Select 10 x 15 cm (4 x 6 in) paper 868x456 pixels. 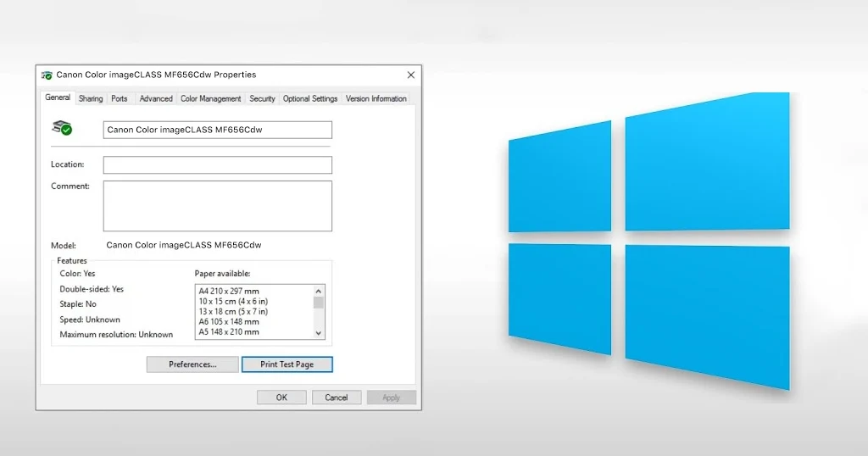(233, 302)
